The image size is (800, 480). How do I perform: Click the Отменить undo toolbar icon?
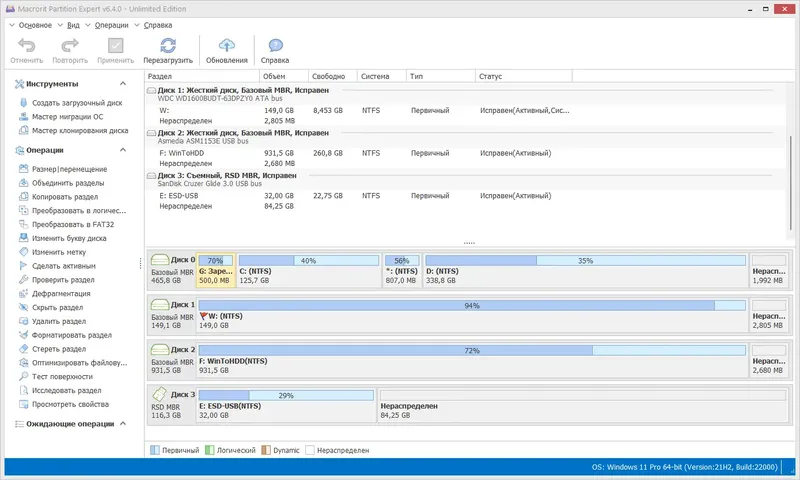(27, 45)
